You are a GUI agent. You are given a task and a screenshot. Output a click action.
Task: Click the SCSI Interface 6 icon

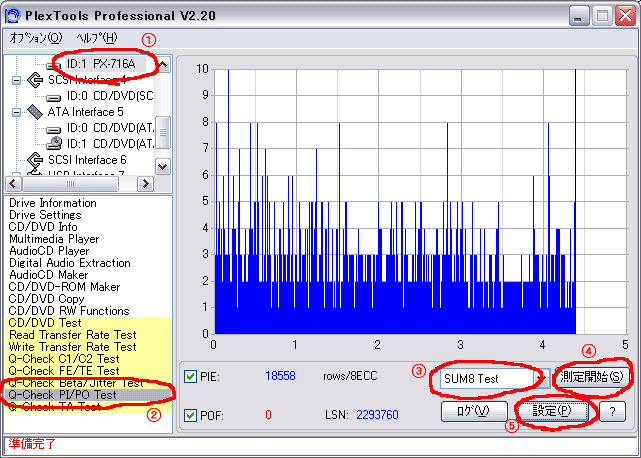[x=35, y=159]
